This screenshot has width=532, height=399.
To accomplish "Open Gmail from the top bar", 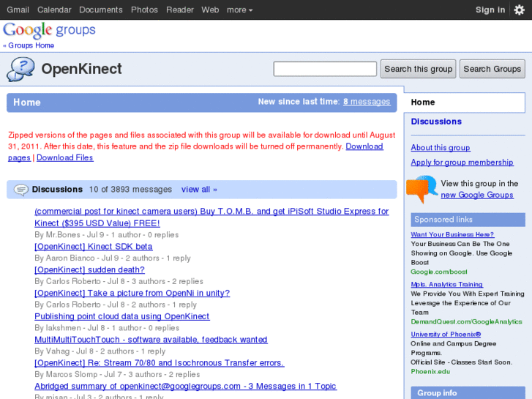I will click(x=18, y=10).
